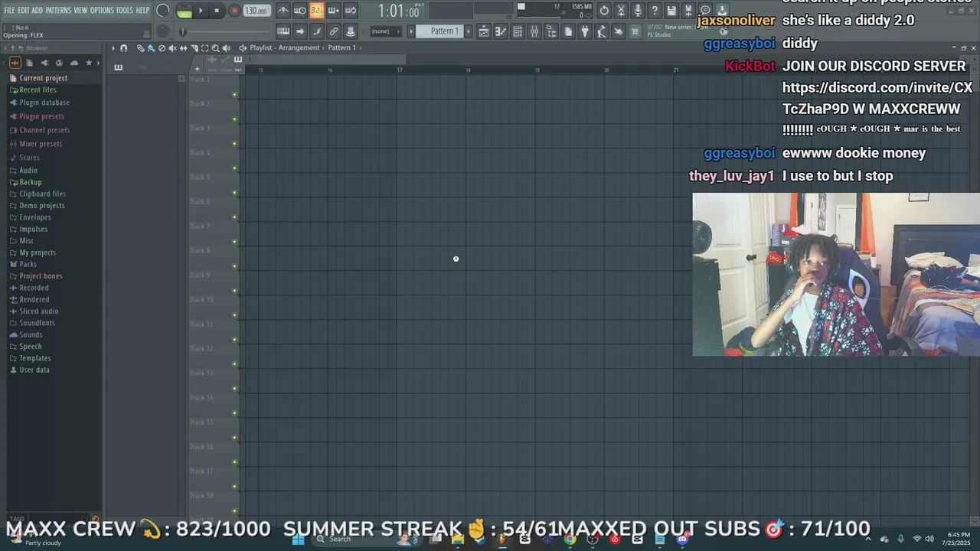Open the pattern menu arrow left of Pattern 1
This screenshot has height=551, width=980.
point(411,31)
